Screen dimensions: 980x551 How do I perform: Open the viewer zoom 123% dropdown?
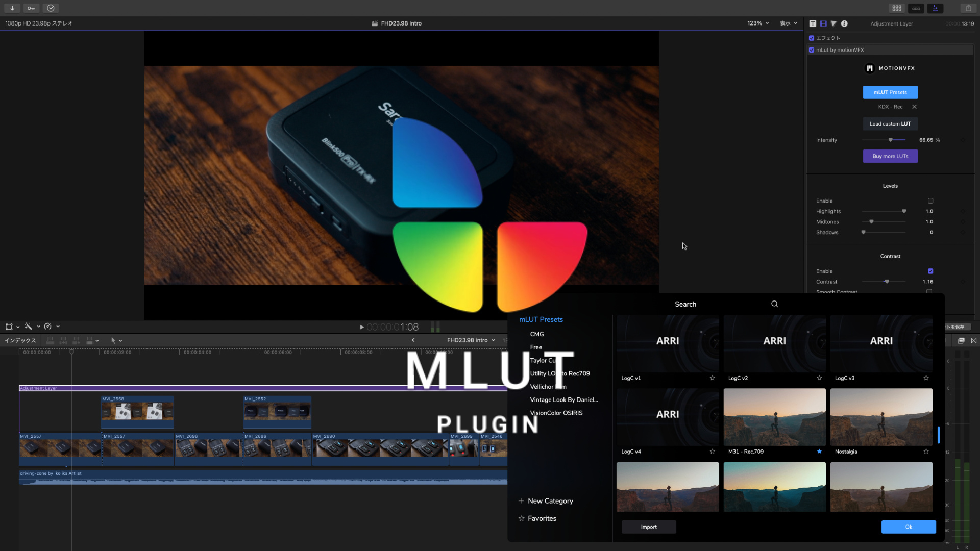(758, 23)
